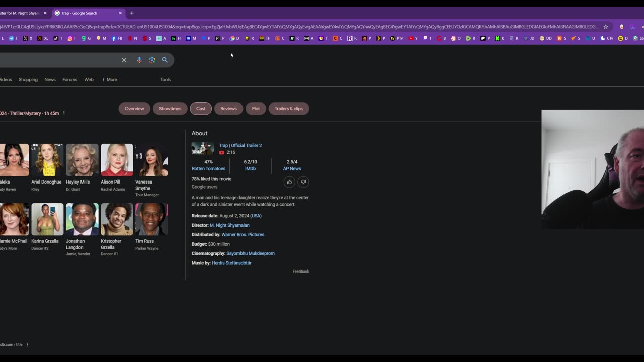The image size is (644, 362).
Task: Open three-dot menu beside imdb.com title result
Action: click(27, 345)
